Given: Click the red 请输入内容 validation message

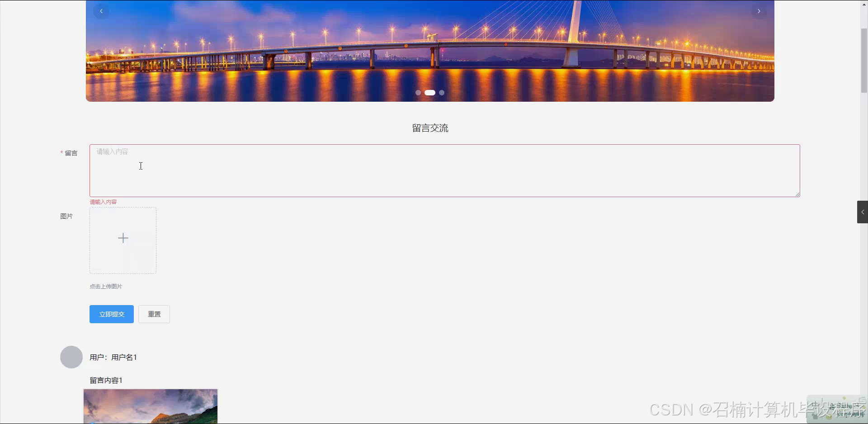Looking at the screenshot, I should [x=103, y=202].
